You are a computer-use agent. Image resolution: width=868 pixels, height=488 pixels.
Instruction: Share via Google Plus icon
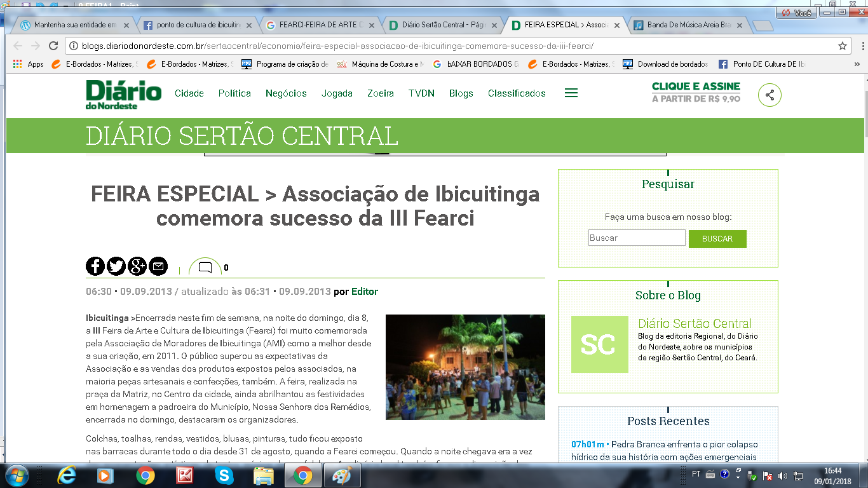tap(137, 266)
